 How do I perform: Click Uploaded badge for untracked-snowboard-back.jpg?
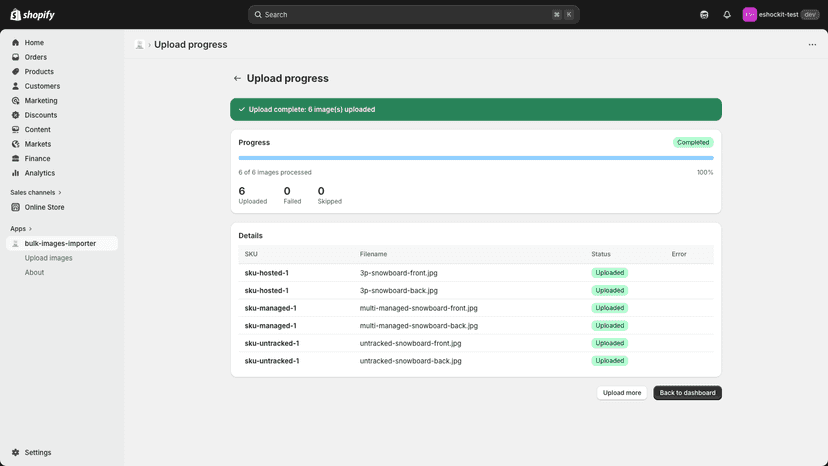pyautogui.click(x=609, y=361)
